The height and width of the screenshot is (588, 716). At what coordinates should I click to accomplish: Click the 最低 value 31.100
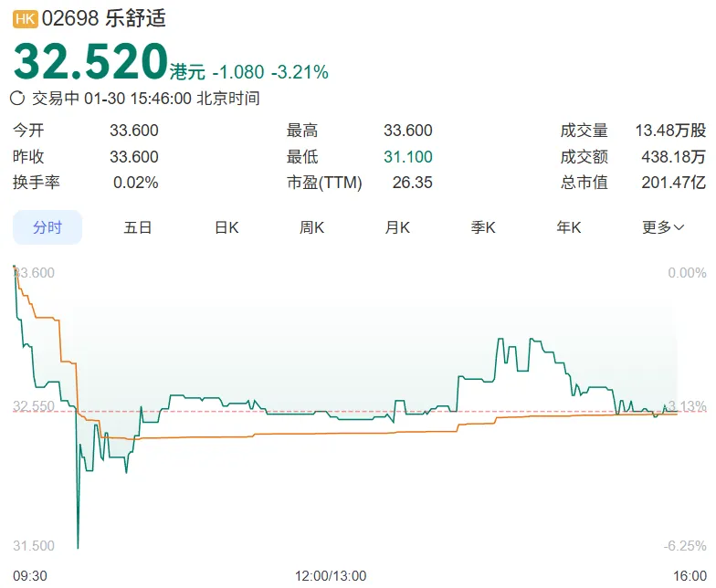click(x=407, y=157)
